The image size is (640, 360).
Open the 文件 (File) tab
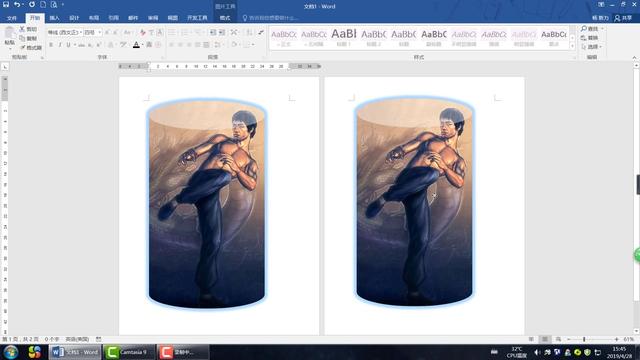point(12,18)
